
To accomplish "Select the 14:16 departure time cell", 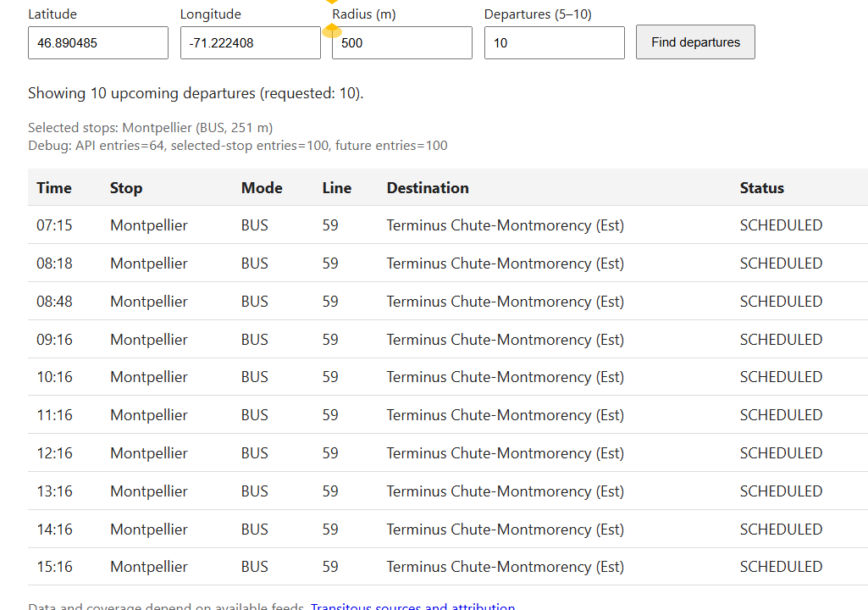I will [x=54, y=530].
